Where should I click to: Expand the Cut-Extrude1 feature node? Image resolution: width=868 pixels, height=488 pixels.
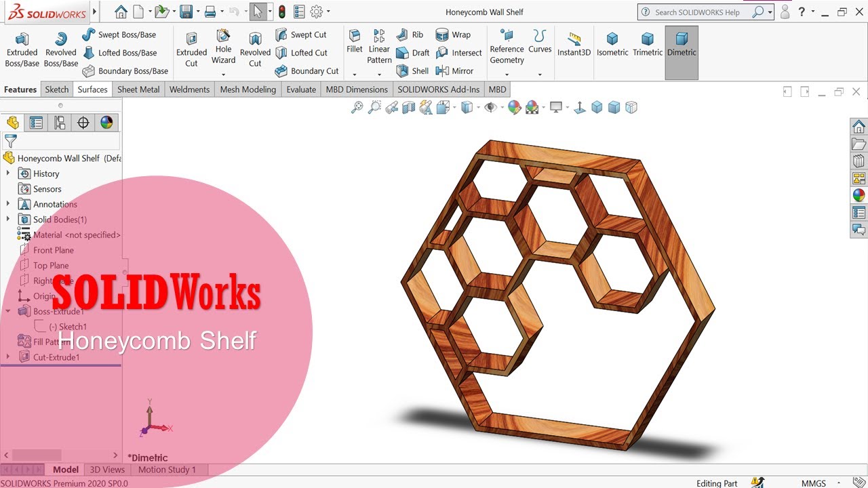click(8, 357)
